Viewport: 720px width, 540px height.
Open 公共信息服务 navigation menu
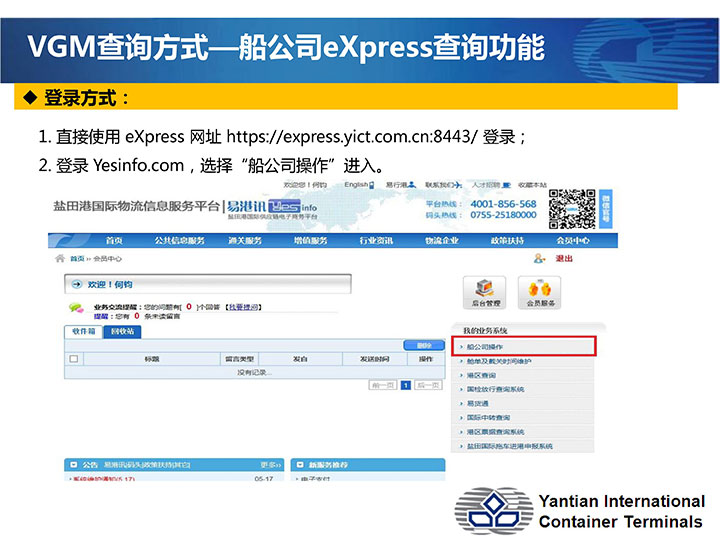click(x=179, y=240)
